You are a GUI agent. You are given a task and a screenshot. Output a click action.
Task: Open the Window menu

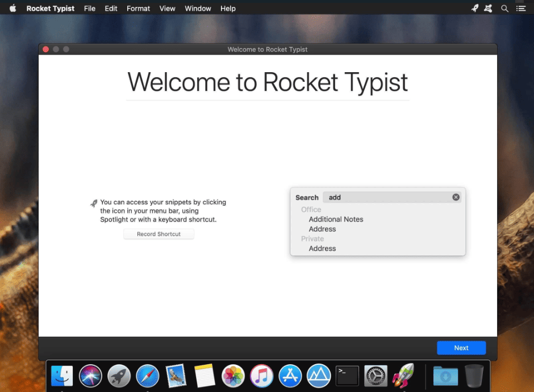click(x=198, y=9)
